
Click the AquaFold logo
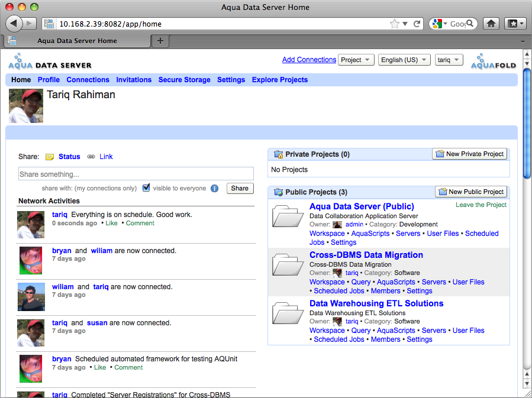tap(494, 62)
